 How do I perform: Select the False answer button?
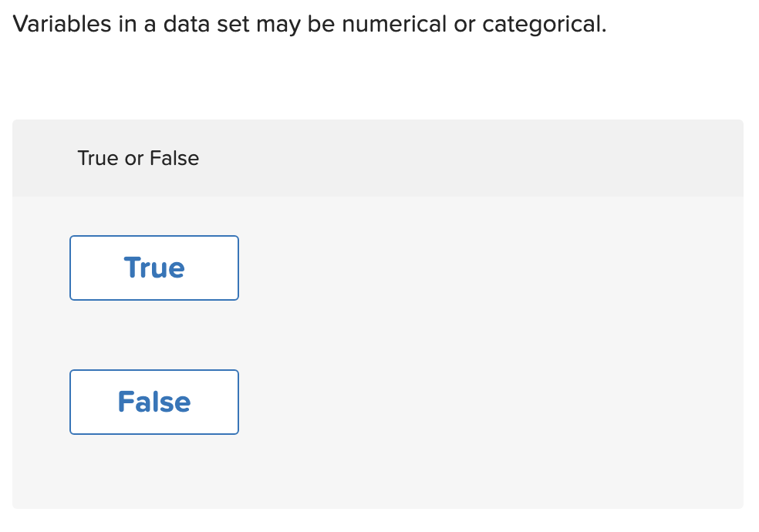[154, 402]
